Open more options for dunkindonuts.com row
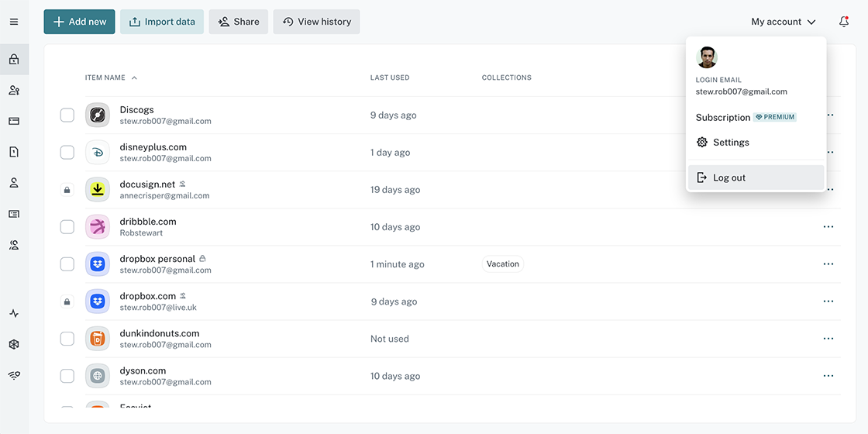Viewport: 868px width, 434px height. click(x=828, y=339)
